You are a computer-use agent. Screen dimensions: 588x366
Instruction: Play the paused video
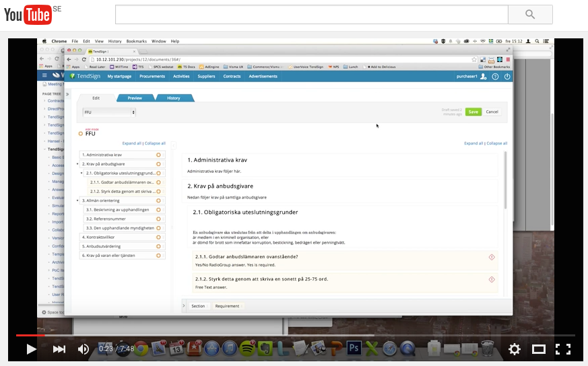click(32, 349)
